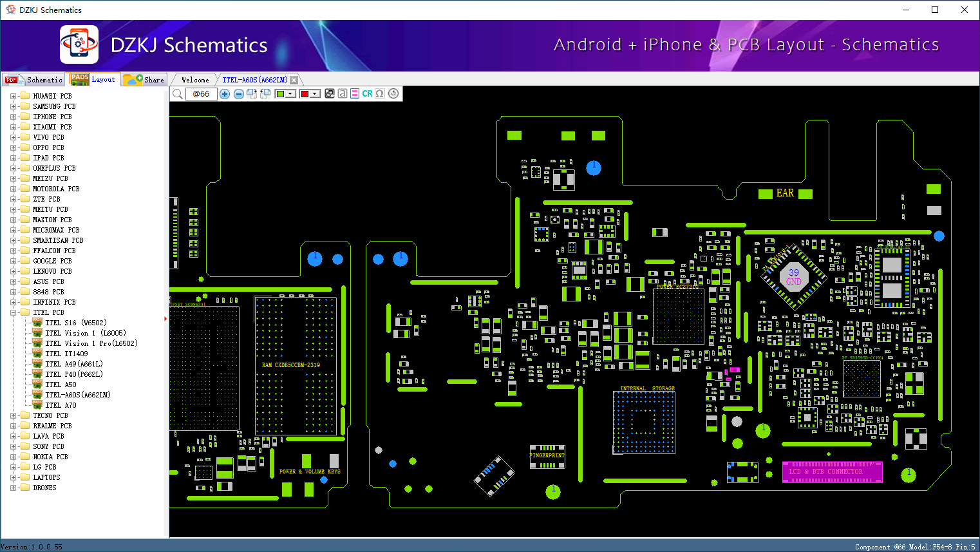Image resolution: width=980 pixels, height=552 pixels.
Task: Open the red color dropdown arrow
Action: 315,94
